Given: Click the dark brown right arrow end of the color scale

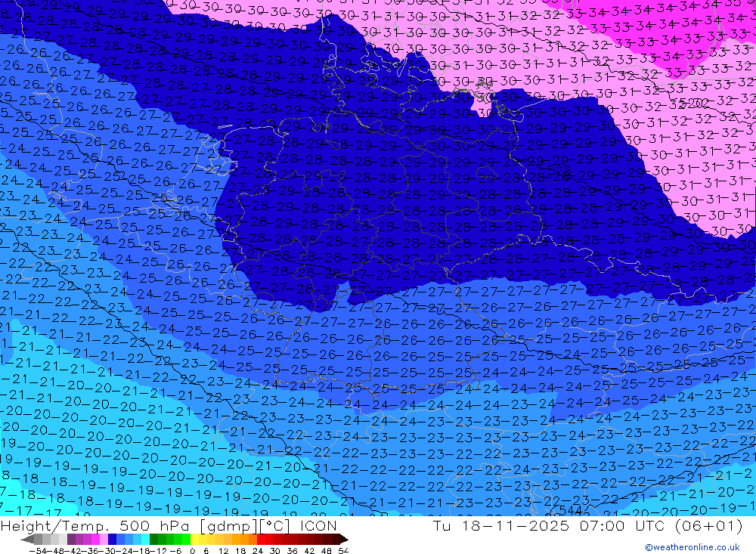Looking at the screenshot, I should (344, 540).
